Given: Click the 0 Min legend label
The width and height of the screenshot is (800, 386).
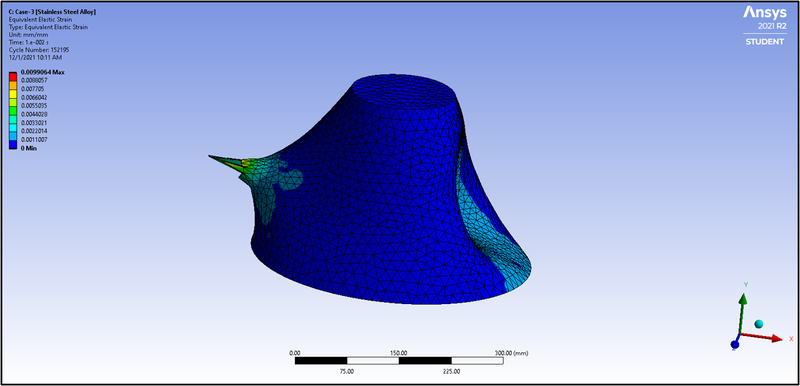Looking at the screenshot, I should coord(28,148).
